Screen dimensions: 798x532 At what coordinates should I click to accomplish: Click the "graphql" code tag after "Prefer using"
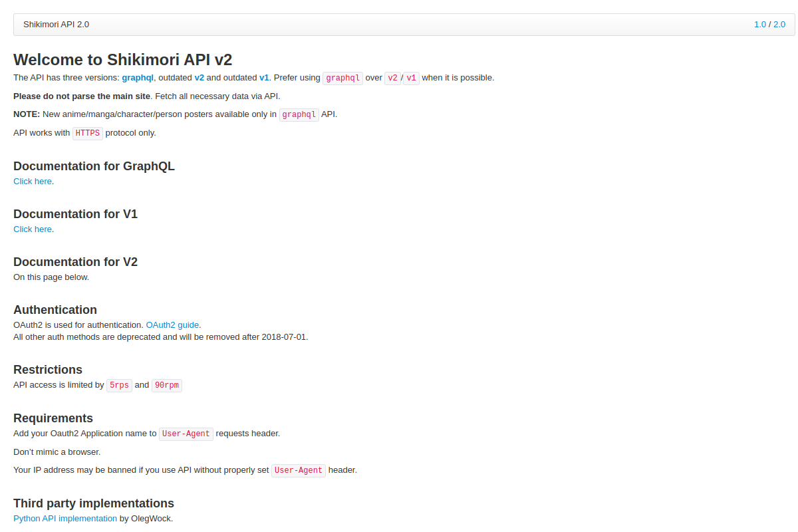343,78
